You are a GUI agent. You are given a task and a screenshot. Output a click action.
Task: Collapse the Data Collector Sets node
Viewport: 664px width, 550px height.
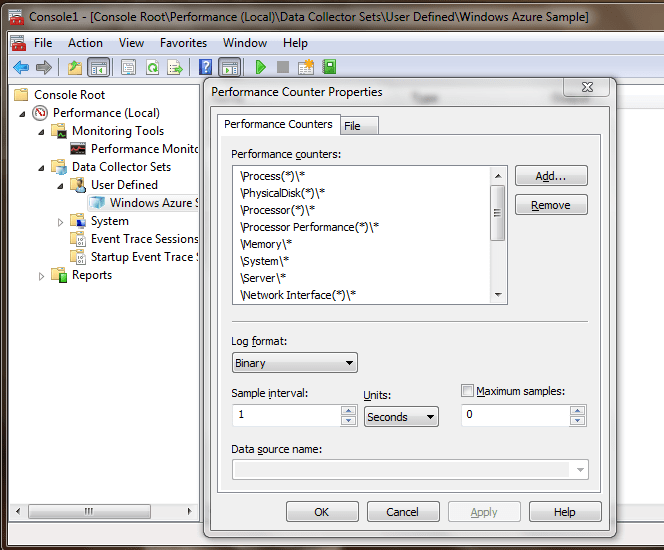[42, 168]
